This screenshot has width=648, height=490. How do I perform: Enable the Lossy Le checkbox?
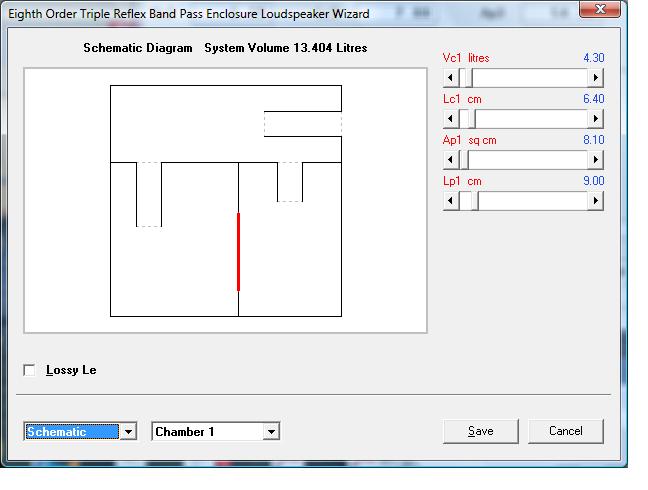click(x=29, y=370)
